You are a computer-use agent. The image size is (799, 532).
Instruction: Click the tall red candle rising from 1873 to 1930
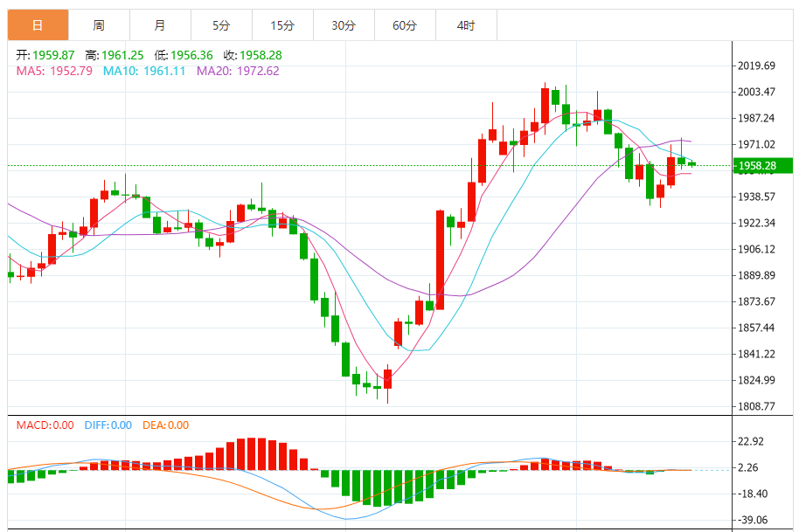[x=440, y=259]
